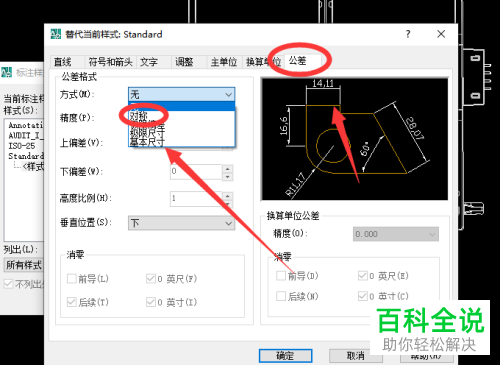Switch to the 主单位 tab
500x365 pixels.
point(224,62)
